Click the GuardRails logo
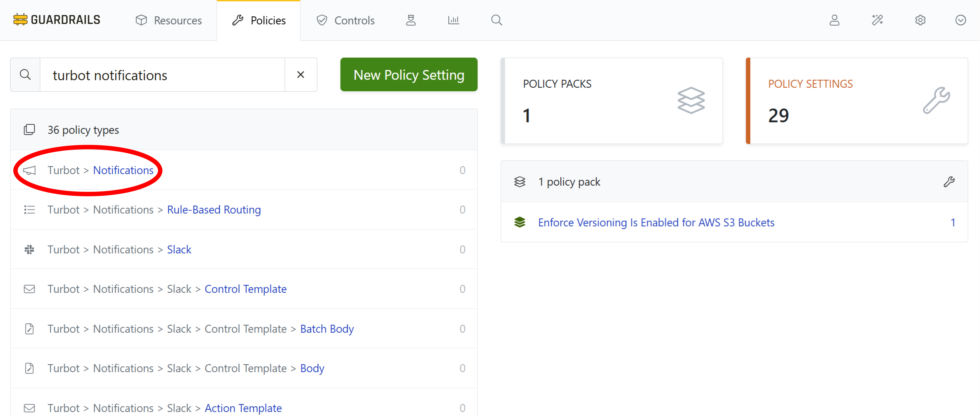Image resolution: width=980 pixels, height=416 pixels. point(56,19)
